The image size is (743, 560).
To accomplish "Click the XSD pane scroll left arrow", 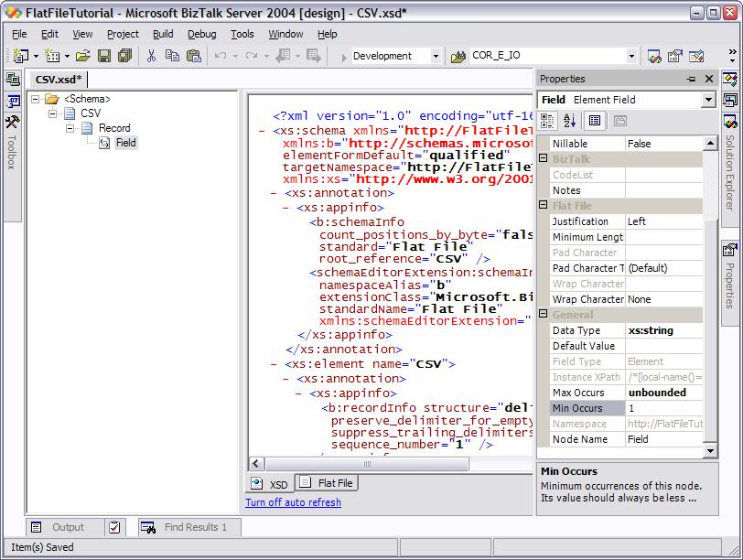I will click(256, 464).
